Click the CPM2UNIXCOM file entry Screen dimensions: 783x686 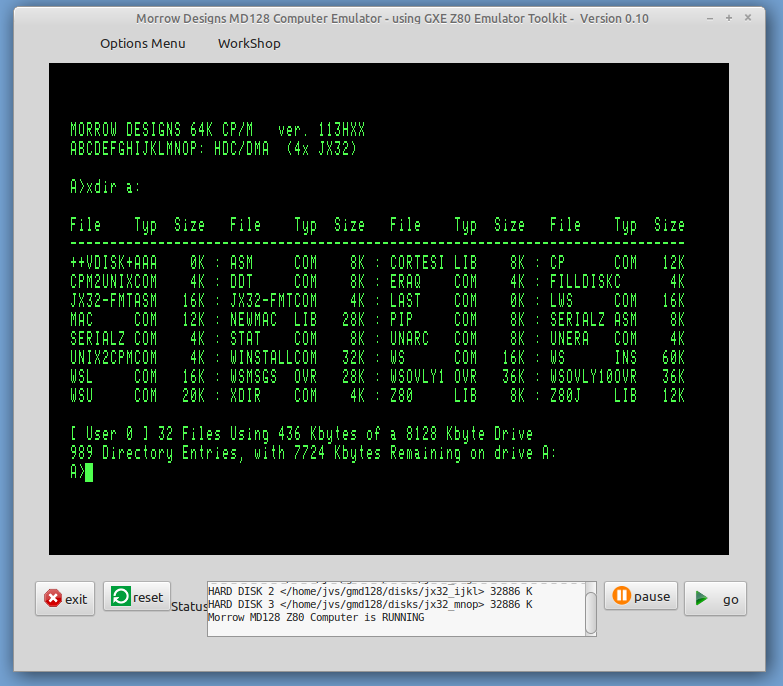pyautogui.click(x=137, y=282)
